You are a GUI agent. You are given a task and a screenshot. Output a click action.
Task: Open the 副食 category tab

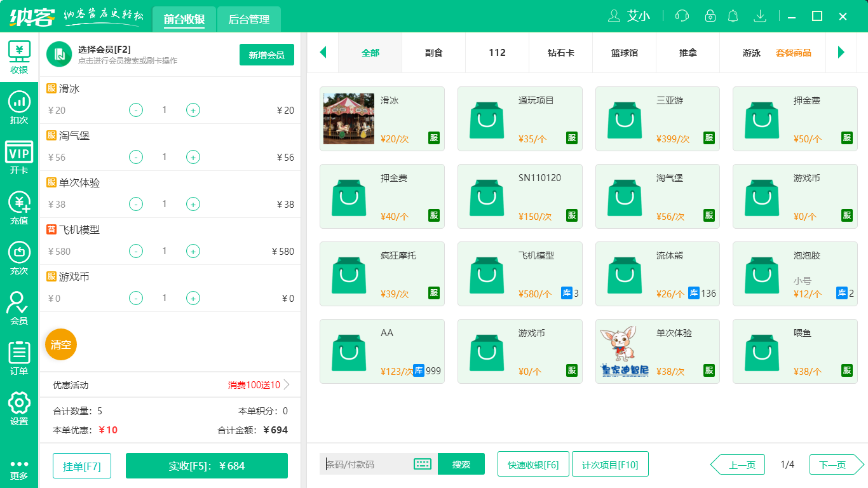point(433,53)
